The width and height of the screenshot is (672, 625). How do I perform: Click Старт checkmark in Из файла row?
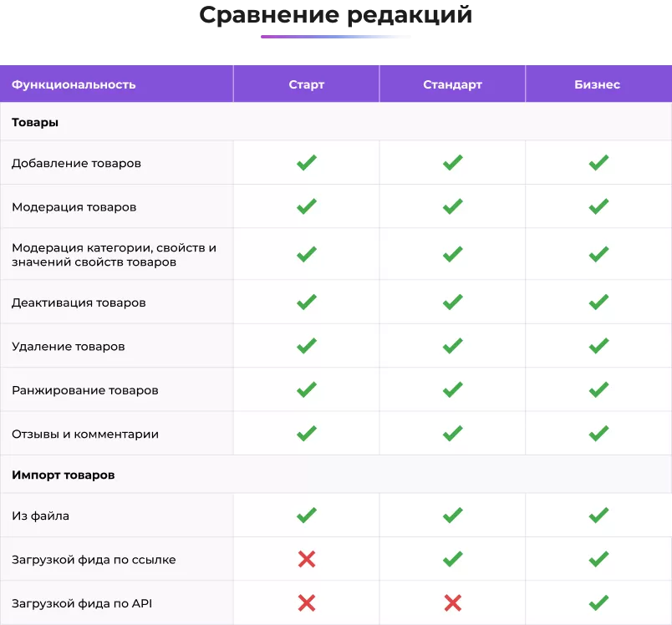(307, 516)
